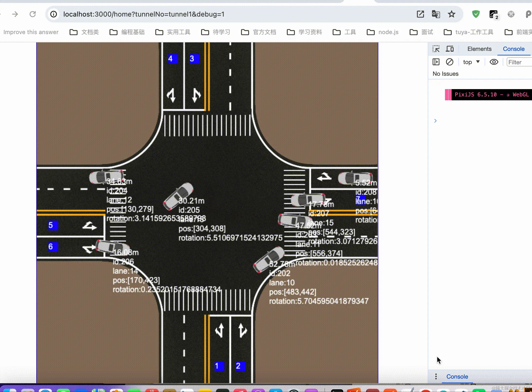Open the drawer three-dot menu

[436, 376]
